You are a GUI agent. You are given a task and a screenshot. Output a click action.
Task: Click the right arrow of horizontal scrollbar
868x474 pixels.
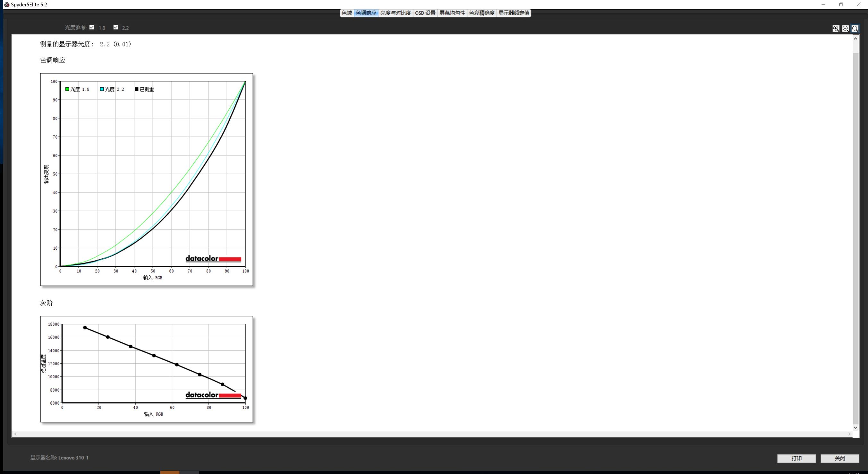pos(849,434)
